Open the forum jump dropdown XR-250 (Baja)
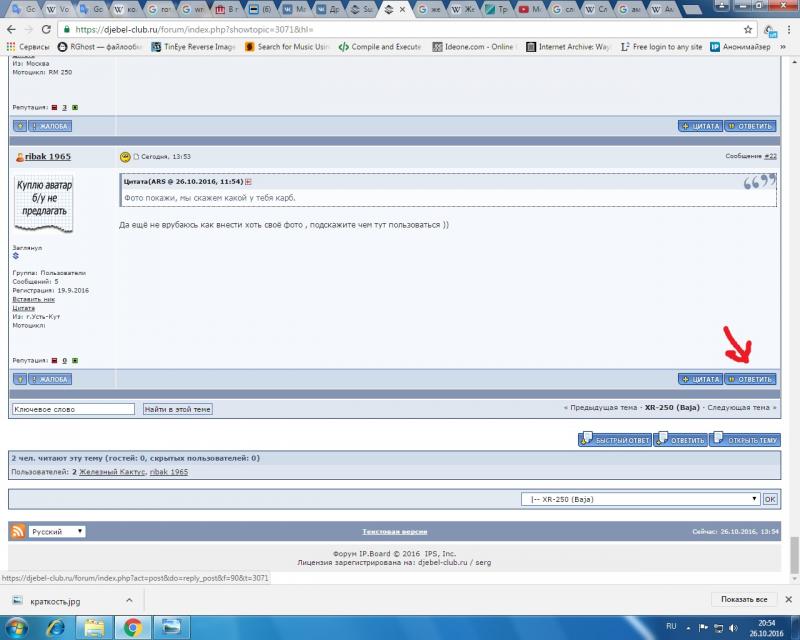 (640, 499)
